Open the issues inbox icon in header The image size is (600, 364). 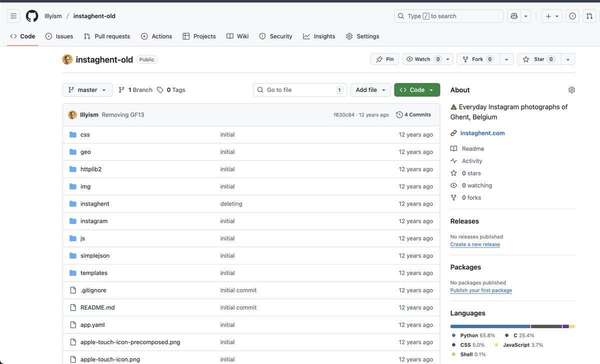[x=572, y=16]
